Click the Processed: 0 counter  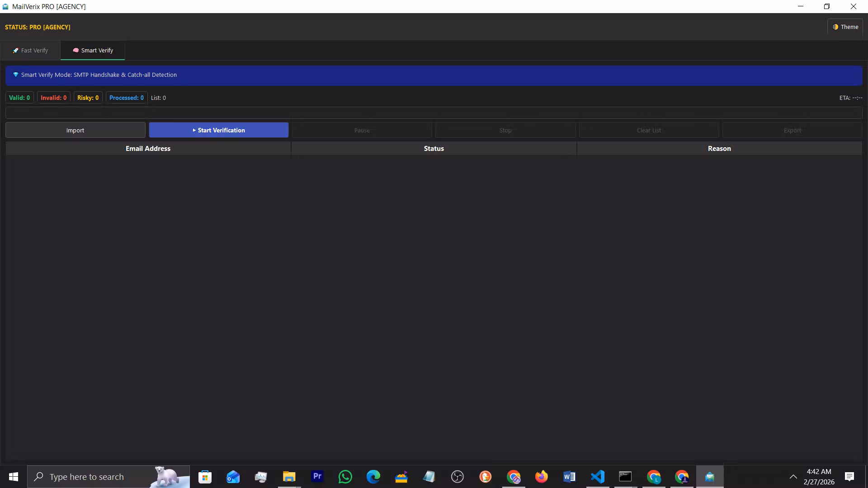[x=127, y=98]
